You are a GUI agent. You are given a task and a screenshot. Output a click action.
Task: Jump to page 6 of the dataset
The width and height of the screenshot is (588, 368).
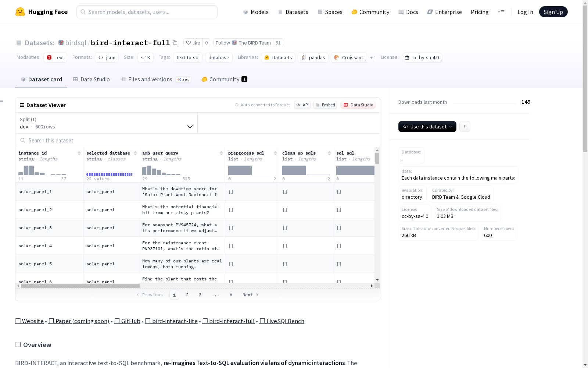coord(231,295)
